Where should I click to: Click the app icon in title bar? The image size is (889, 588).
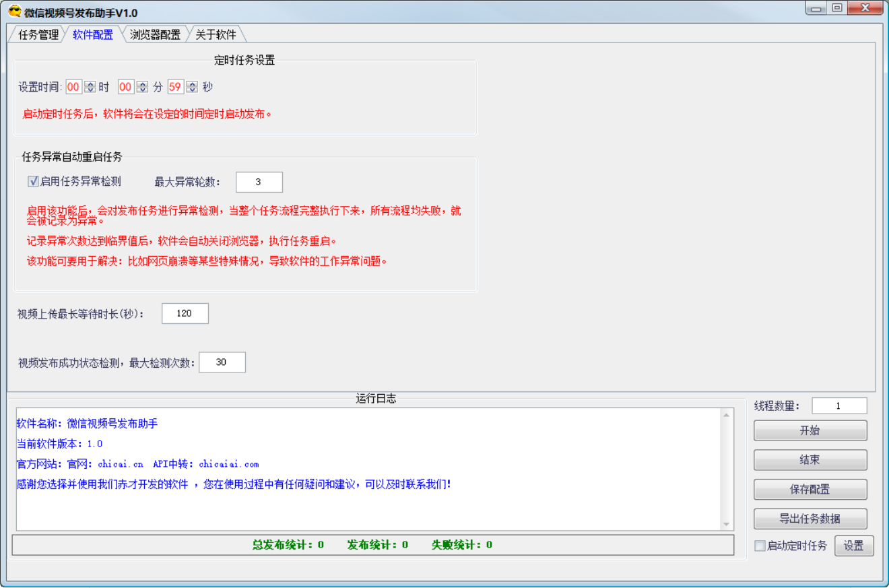tap(15, 12)
